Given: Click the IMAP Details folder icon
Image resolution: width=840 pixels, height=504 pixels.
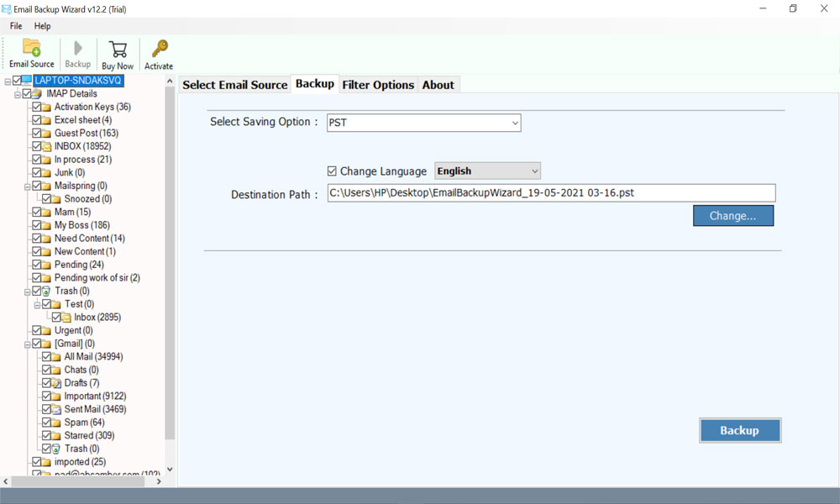Looking at the screenshot, I should click(37, 94).
